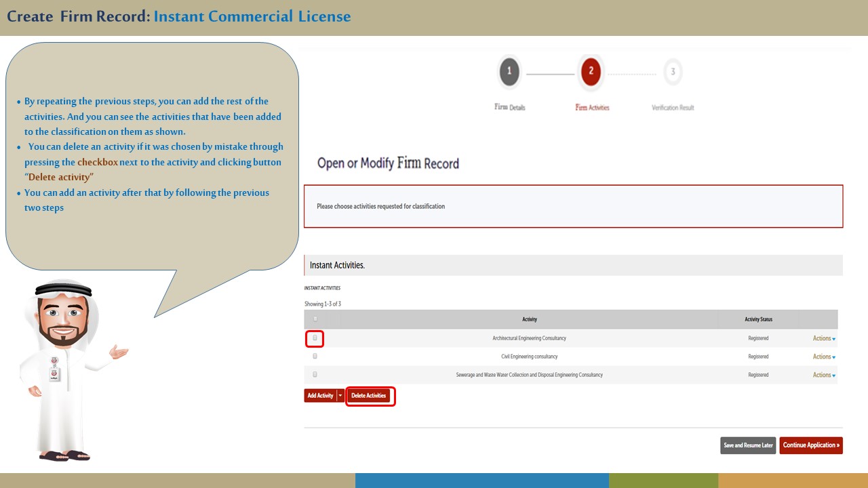868x488 pixels.
Task: Click the arrow beside Add Activity
Action: [x=340, y=396]
